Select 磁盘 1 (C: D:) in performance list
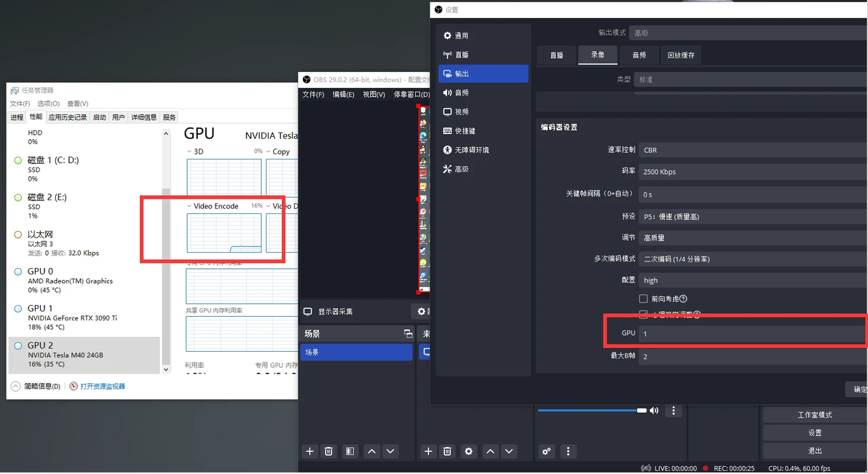Image resolution: width=868 pixels, height=474 pixels. pos(84,169)
